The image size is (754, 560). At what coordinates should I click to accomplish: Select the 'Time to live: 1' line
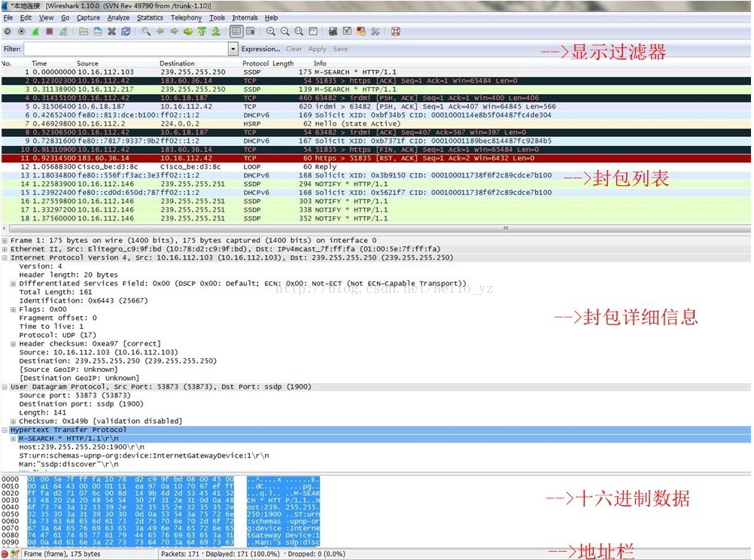[51, 327]
